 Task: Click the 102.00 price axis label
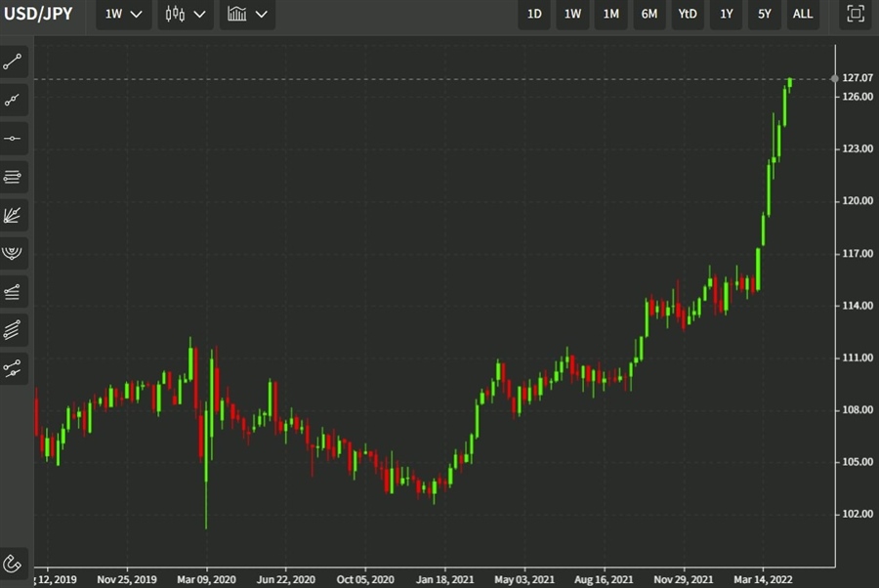pyautogui.click(x=858, y=514)
